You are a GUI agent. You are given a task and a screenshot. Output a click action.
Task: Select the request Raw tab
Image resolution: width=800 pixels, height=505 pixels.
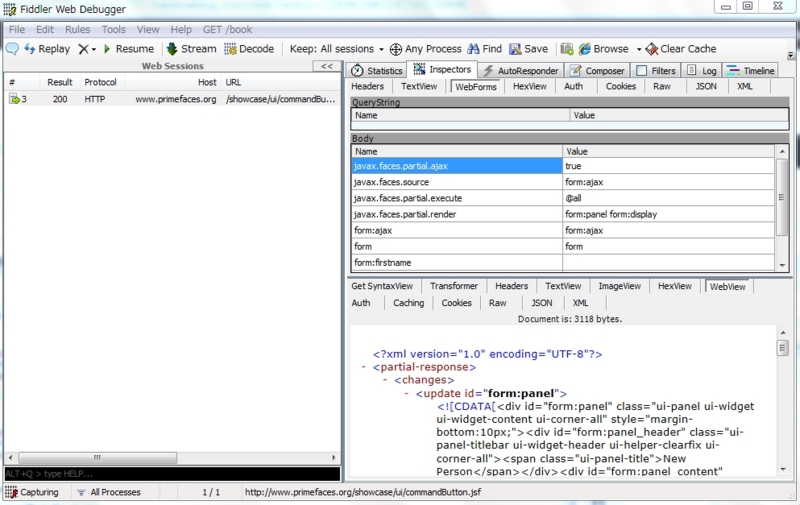coord(662,87)
